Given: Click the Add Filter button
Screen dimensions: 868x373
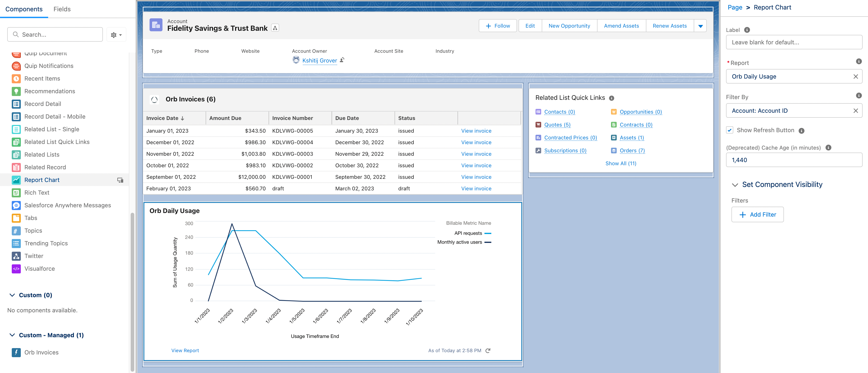Looking at the screenshot, I should click(x=757, y=215).
